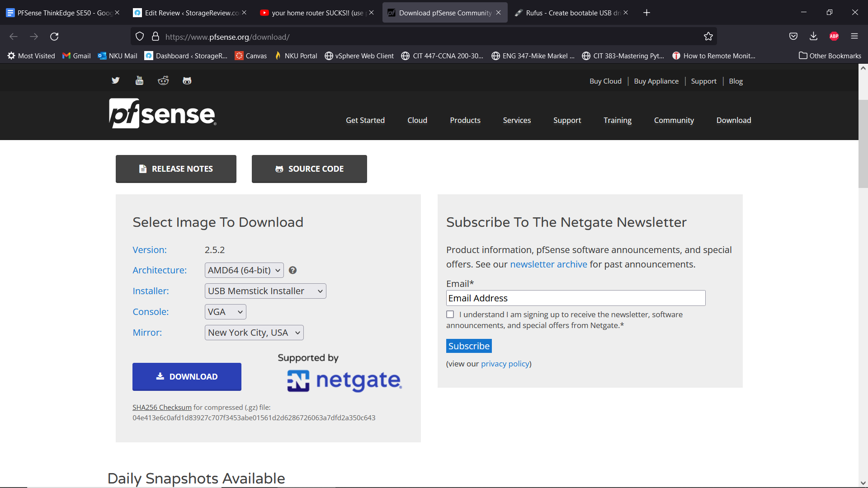Click the pfSense logo

click(x=163, y=113)
